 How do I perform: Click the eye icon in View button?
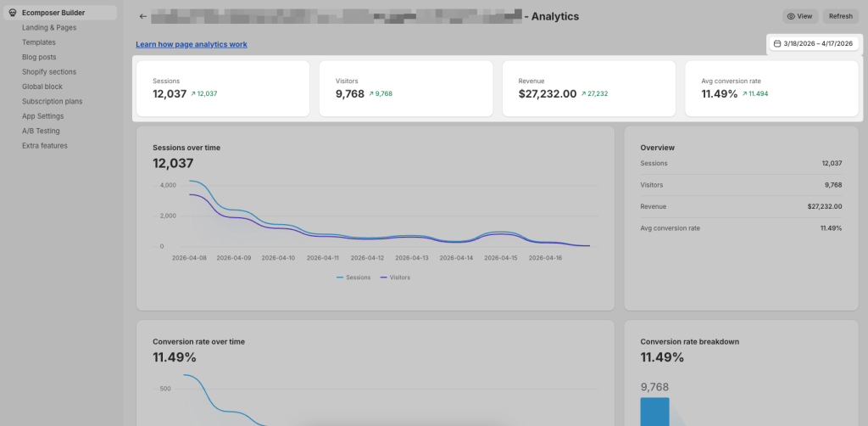[791, 16]
